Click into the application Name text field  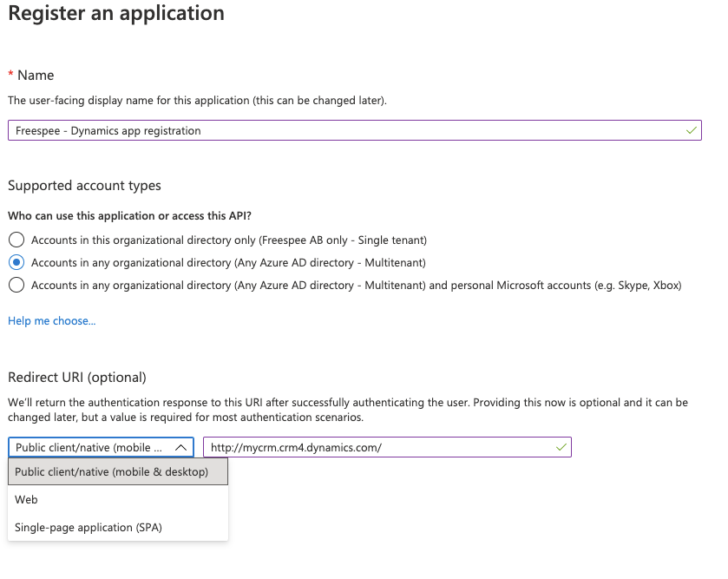tap(355, 130)
